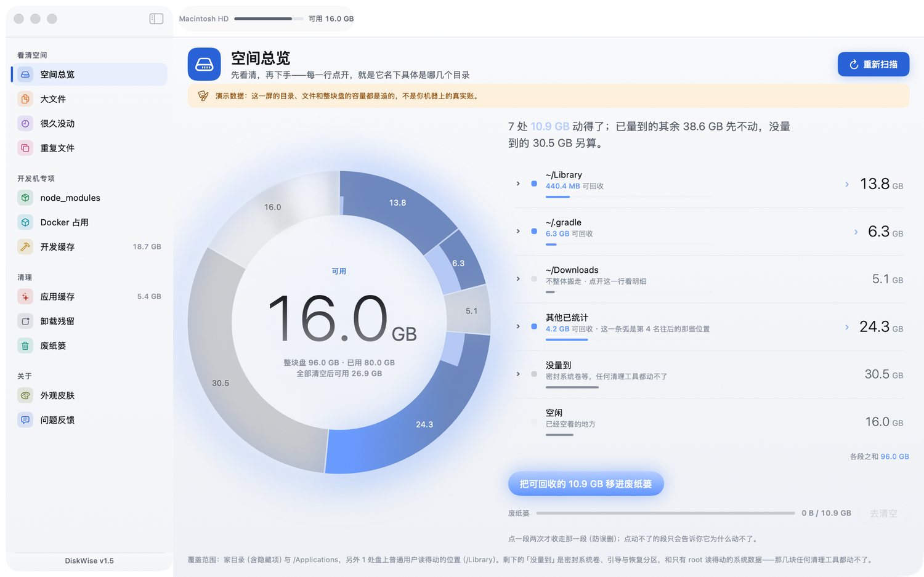This screenshot has height=577, width=924.
Task: Click the demo data banner icon
Action: (x=203, y=96)
